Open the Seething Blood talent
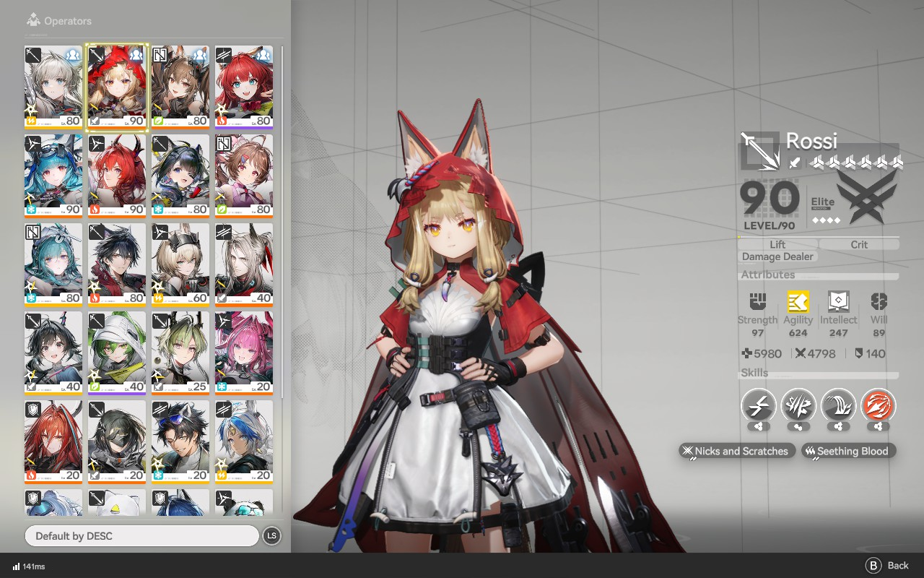Screen dimensions: 924x578 coord(848,451)
